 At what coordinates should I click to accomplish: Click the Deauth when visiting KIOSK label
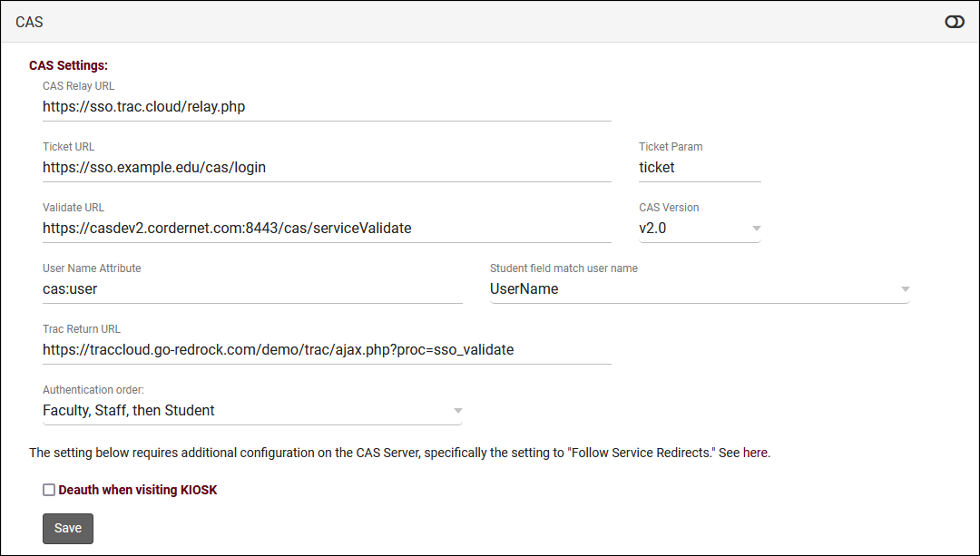[x=138, y=490]
